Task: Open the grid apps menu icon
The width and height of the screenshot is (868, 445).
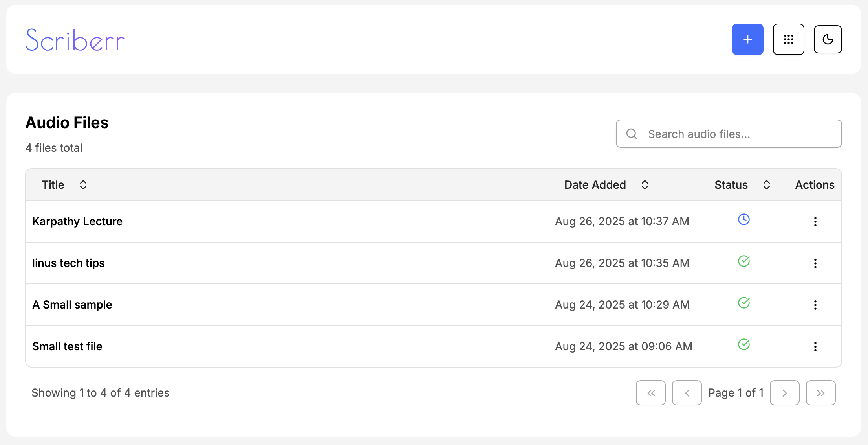Action: pyautogui.click(x=788, y=39)
